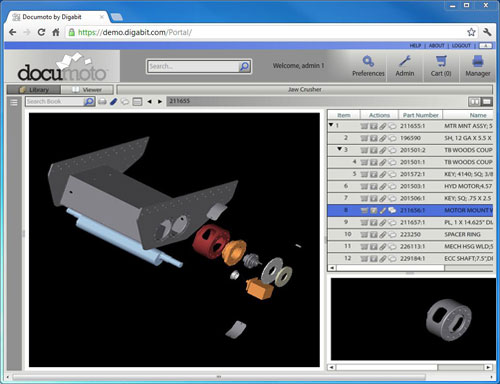Select row HYD MOTOR;4.57
Screen dimensions: 500x384
click(410, 186)
